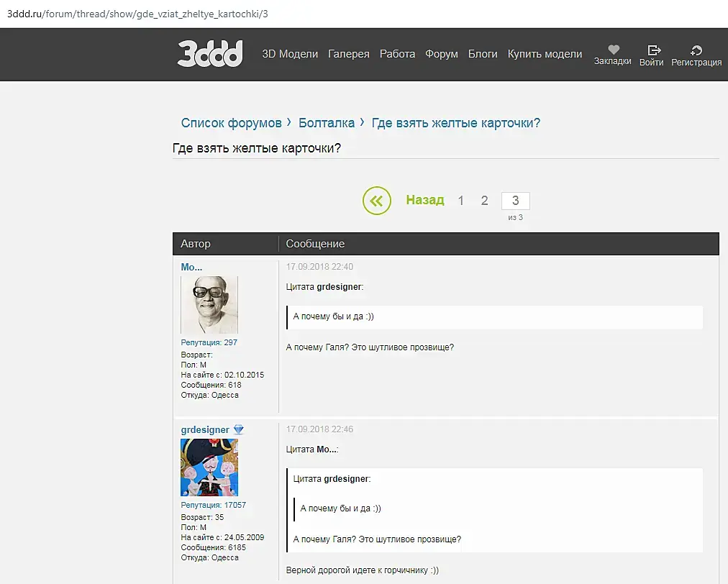Click the Сообщение column header
Screen dimensions: 728x584
pyautogui.click(x=315, y=244)
